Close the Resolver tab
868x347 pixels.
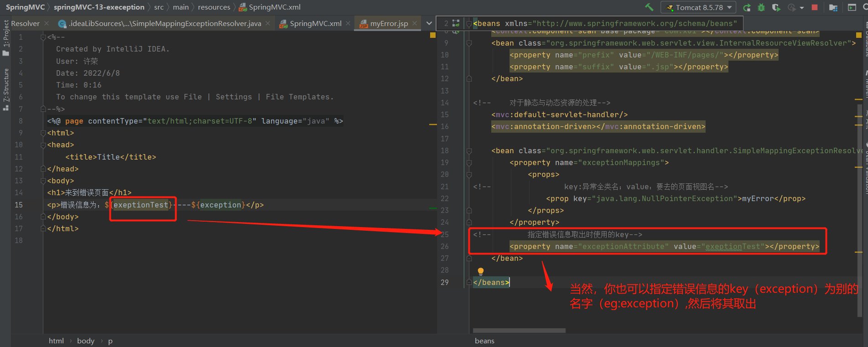pos(46,23)
